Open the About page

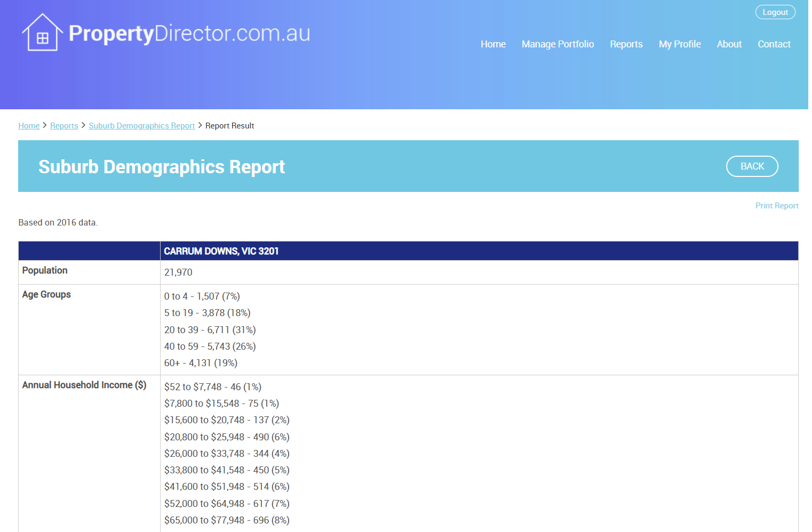click(x=729, y=44)
